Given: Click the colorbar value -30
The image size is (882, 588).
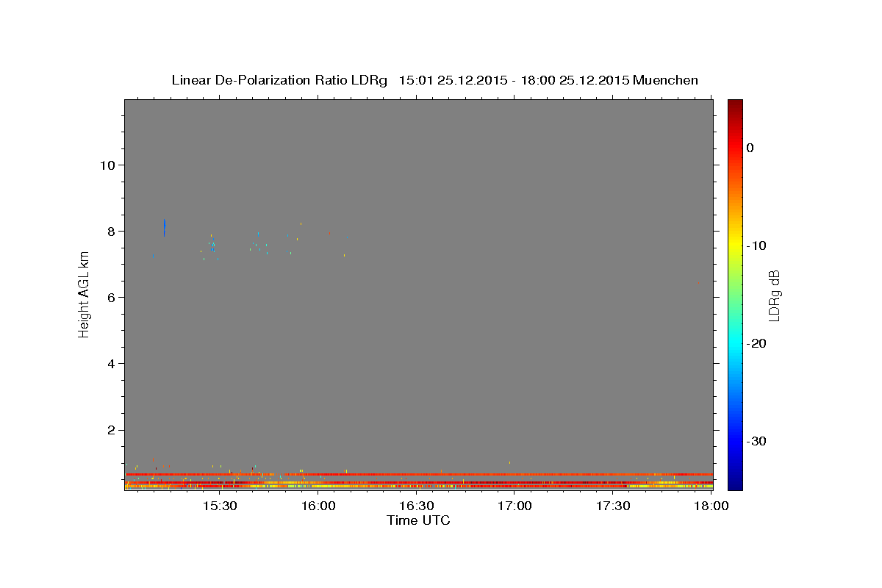Looking at the screenshot, I should (757, 441).
